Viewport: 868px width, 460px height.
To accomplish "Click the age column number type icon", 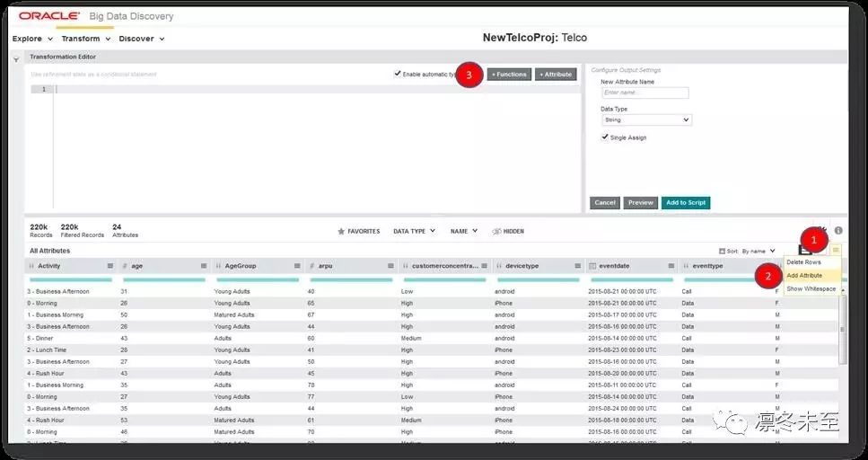I will click(125, 266).
